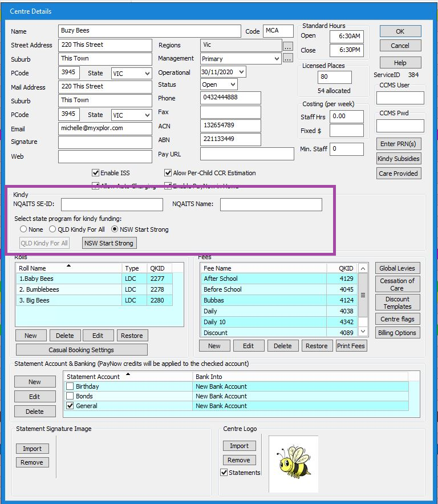The height and width of the screenshot is (504, 438).
Task: Select the Bumblebees roll row
Action: tap(68, 289)
